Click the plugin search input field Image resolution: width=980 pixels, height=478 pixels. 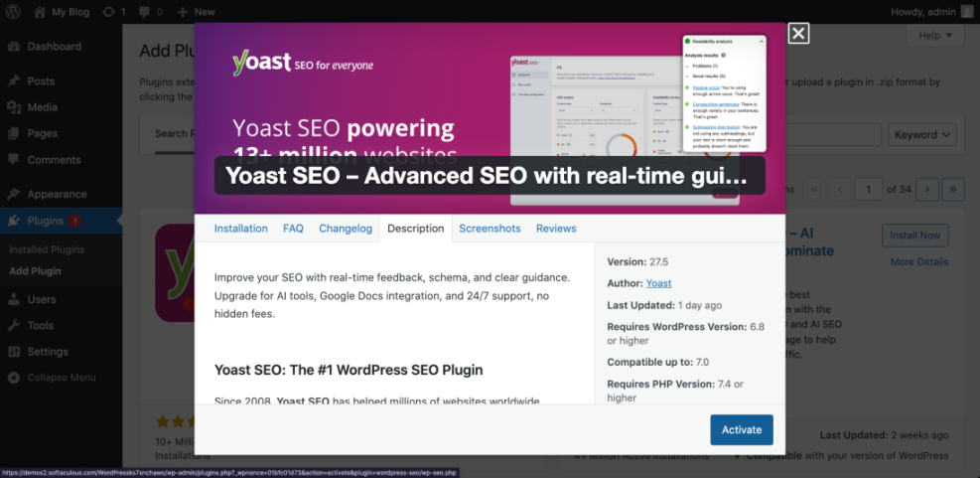[833, 134]
